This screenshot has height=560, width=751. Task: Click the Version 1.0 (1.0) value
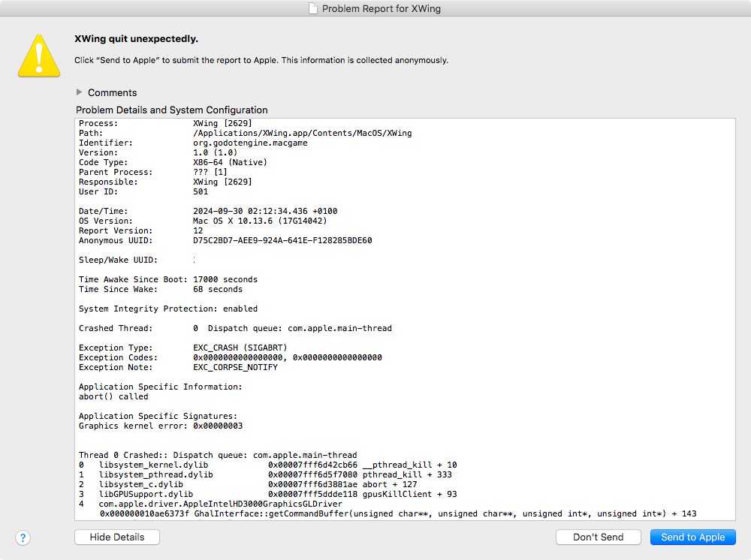(216, 152)
